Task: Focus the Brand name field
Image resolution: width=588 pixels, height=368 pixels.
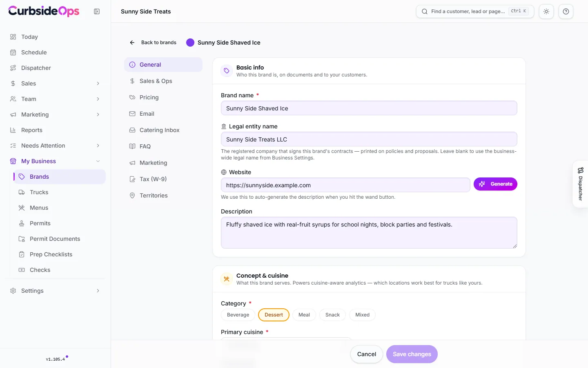Action: [x=369, y=108]
